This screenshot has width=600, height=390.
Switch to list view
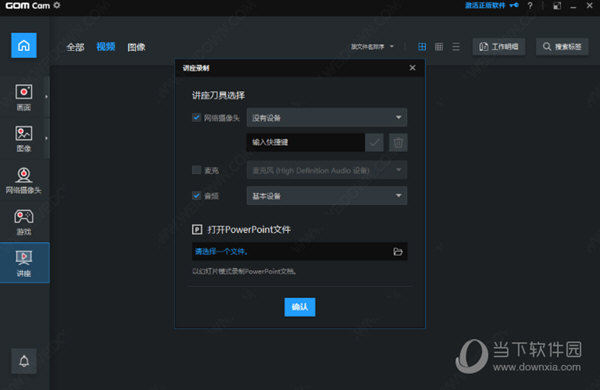click(456, 47)
